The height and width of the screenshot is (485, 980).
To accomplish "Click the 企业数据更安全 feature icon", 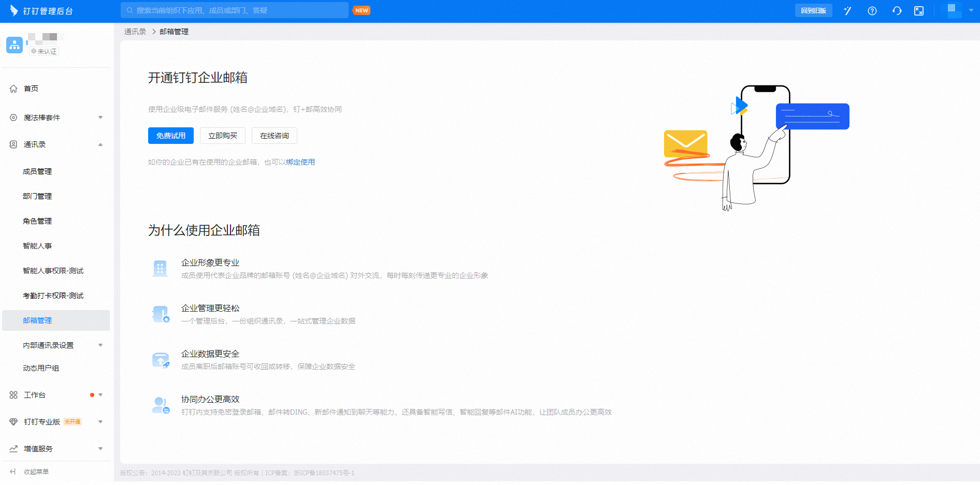I will coord(161,360).
